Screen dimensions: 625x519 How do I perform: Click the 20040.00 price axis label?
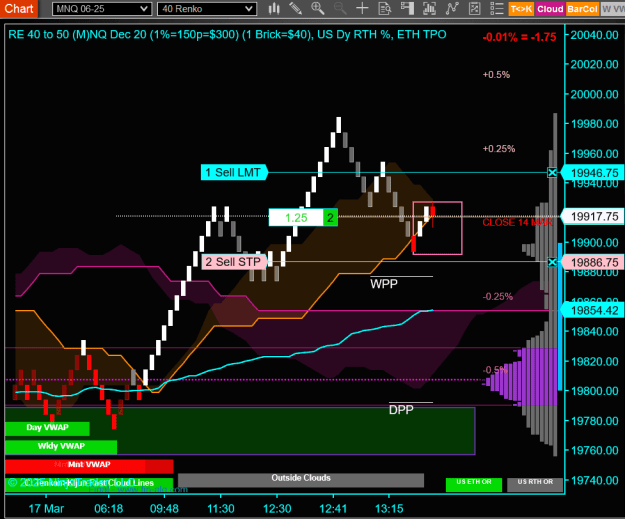click(594, 35)
